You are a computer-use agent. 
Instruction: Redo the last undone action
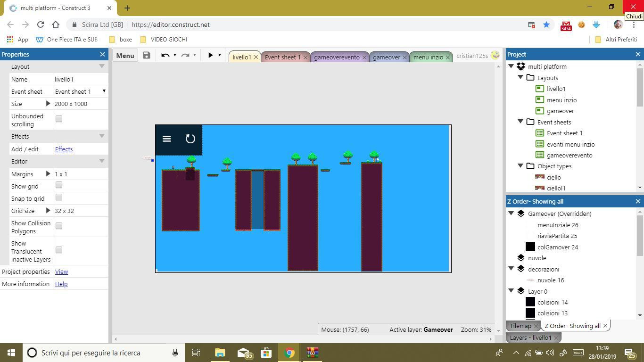click(x=185, y=55)
